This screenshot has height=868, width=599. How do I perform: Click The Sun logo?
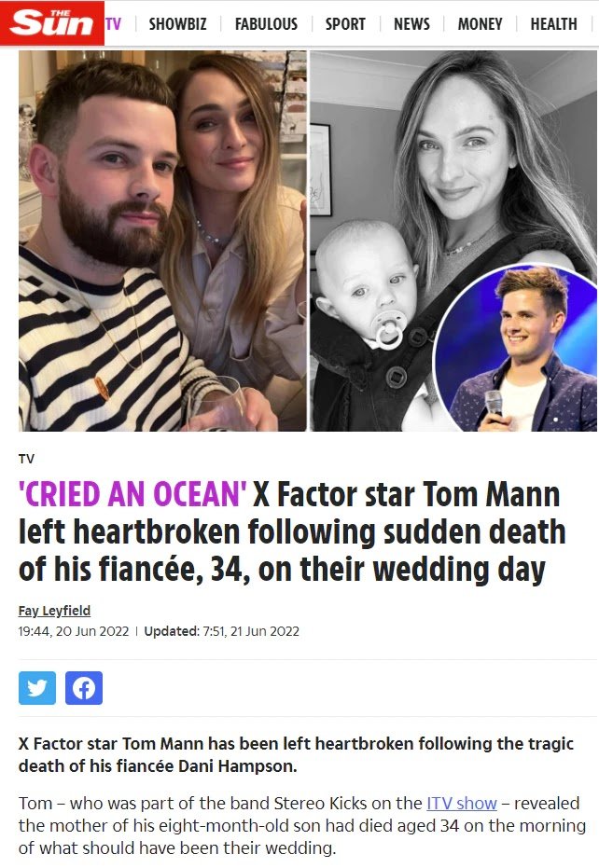[50, 22]
